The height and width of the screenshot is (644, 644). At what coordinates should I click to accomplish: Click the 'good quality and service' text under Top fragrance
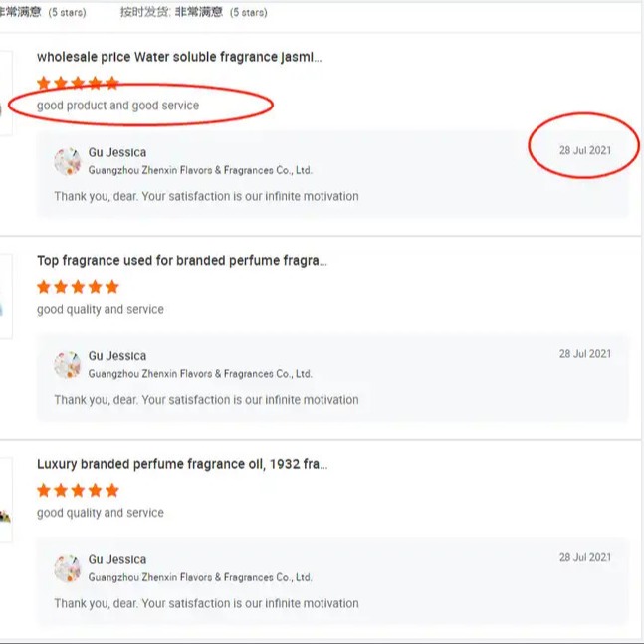(x=100, y=310)
